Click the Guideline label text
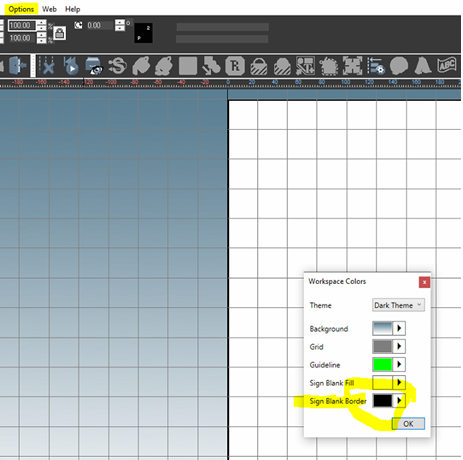 pyautogui.click(x=325, y=365)
